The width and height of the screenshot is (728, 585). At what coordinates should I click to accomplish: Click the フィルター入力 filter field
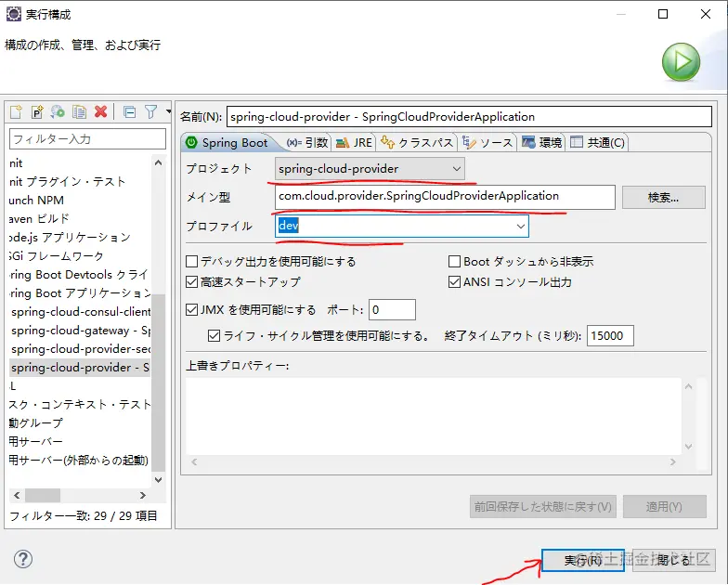tap(87, 139)
